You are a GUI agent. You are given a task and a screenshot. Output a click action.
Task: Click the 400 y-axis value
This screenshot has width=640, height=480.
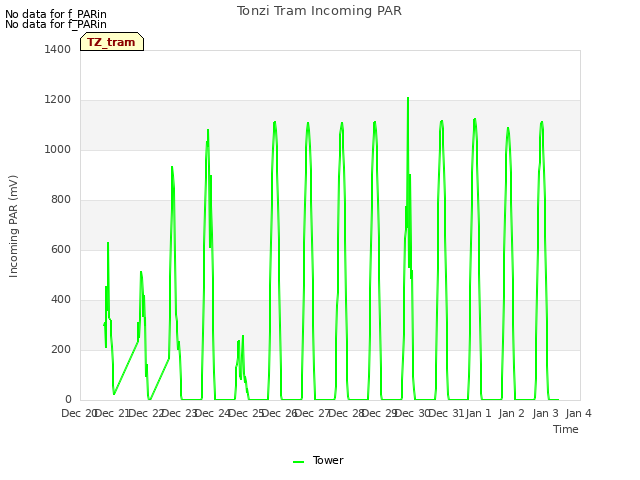(x=61, y=300)
